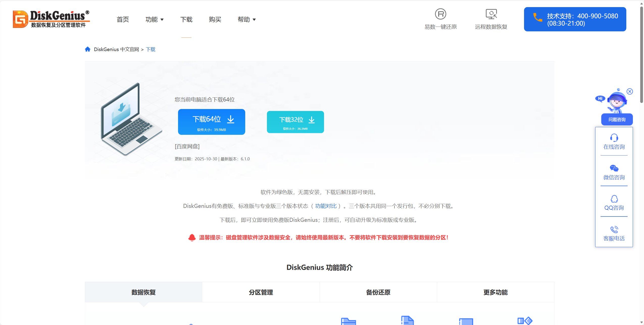Click the 在线咨询 headset icon
Screen dimensions: 644x325
point(614,138)
